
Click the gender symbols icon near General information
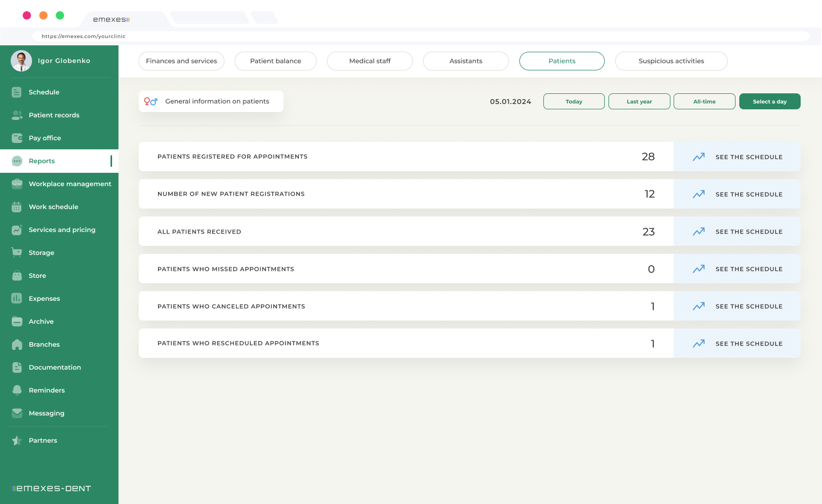151,101
